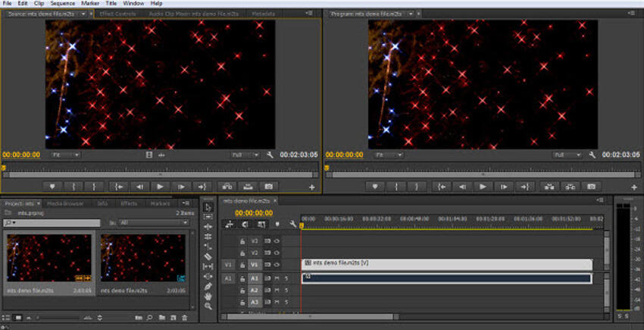Select the Track Select tool

click(208, 217)
